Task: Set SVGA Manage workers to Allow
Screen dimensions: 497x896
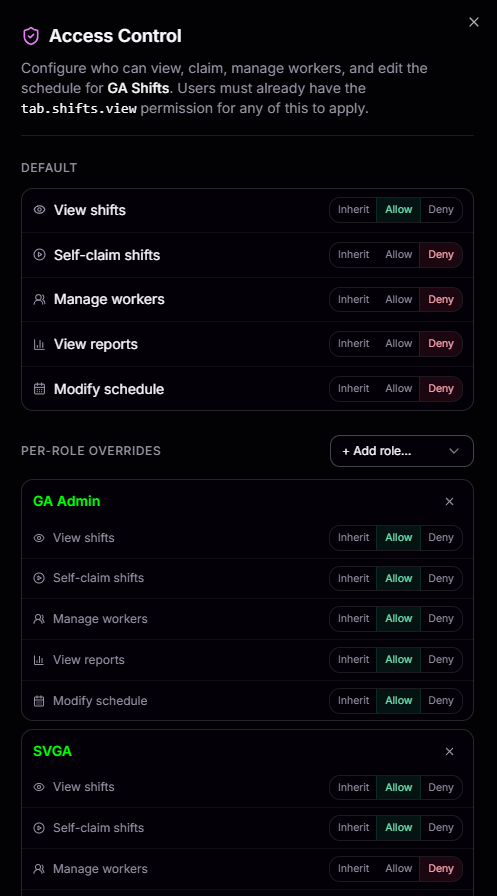Action: pos(398,869)
